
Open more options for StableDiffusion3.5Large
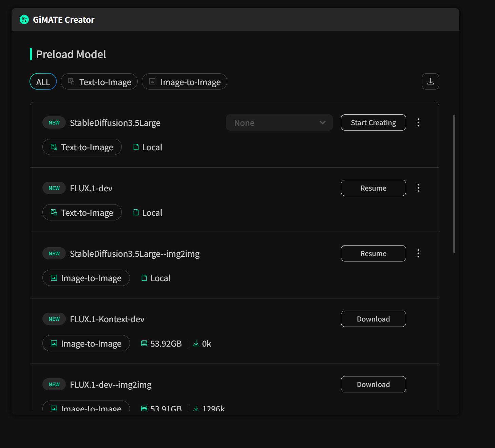coord(418,122)
